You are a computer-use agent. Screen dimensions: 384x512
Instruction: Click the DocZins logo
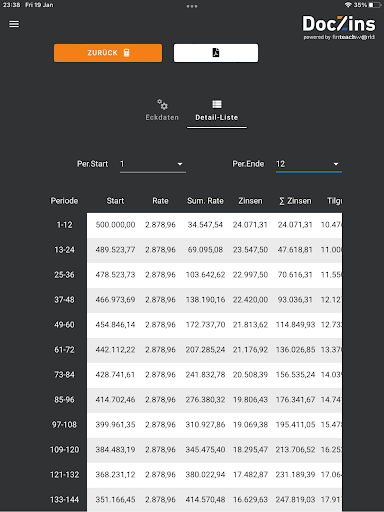339,27
